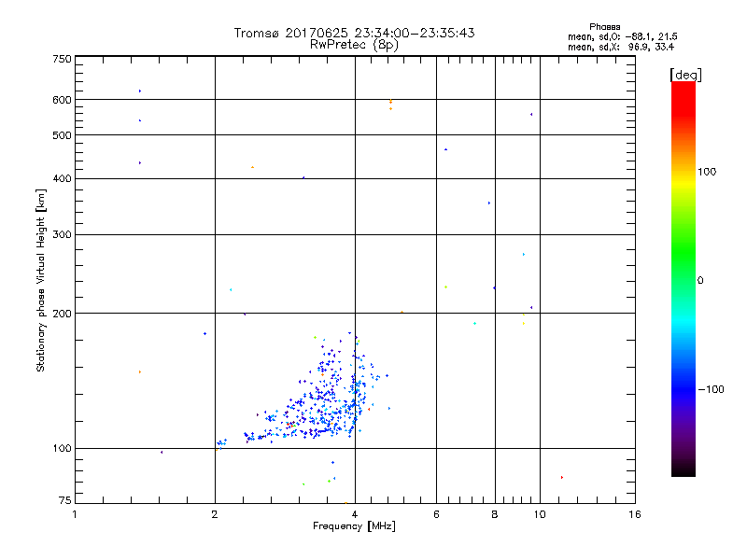Click the y-axis tick label '600'
The image size is (747, 560).
[62, 100]
